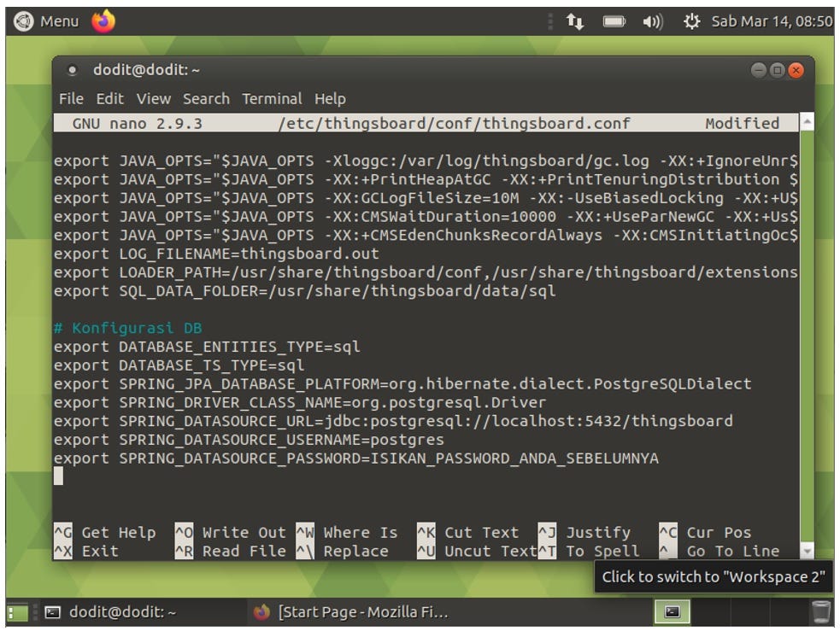Close the dodit@dodit terminal window

click(796, 70)
